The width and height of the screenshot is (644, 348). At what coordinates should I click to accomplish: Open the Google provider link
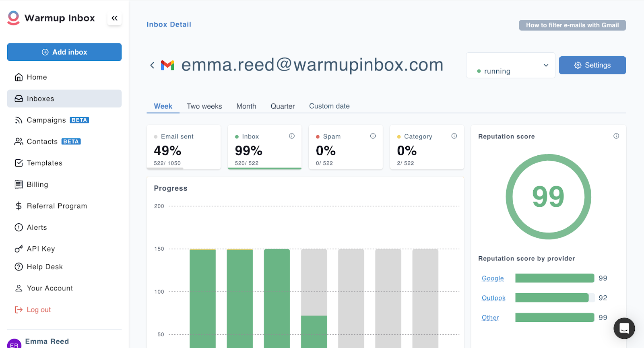click(493, 278)
